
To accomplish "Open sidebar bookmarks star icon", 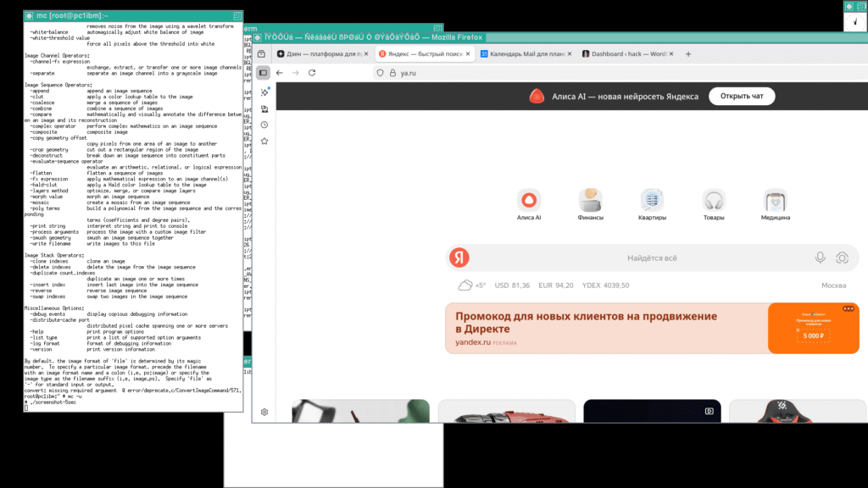I will (264, 141).
